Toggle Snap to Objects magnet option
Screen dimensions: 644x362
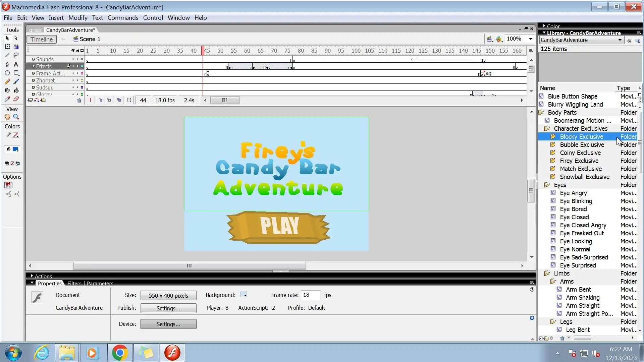8,185
